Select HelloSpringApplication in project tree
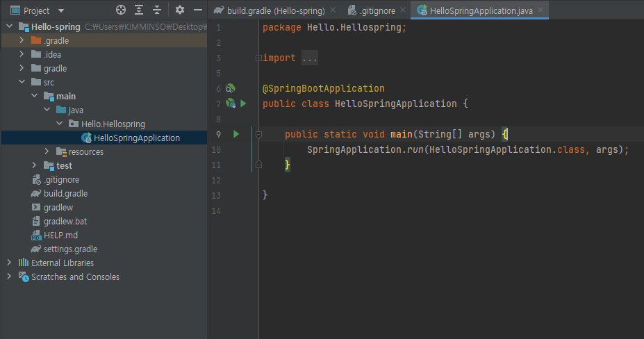The height and width of the screenshot is (339, 644). click(136, 138)
